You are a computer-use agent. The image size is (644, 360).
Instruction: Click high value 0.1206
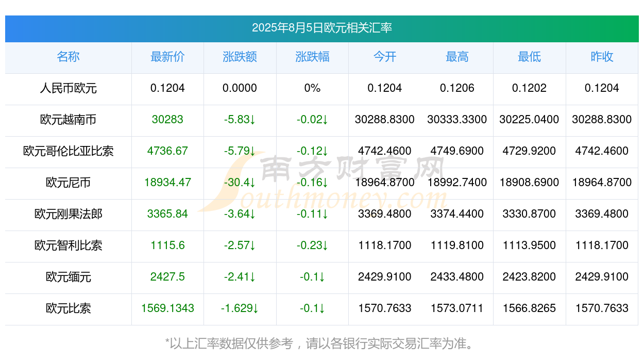(457, 88)
